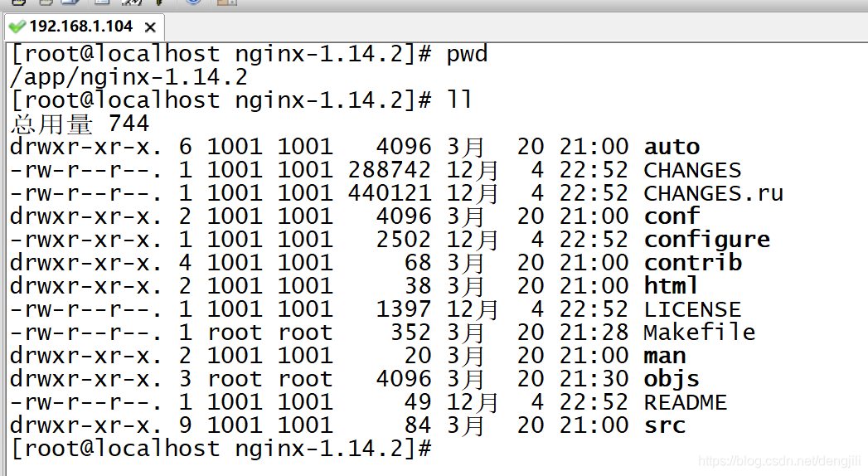Viewport: 868px width, 476px height.
Task: Click the file size 352
Action: point(410,333)
